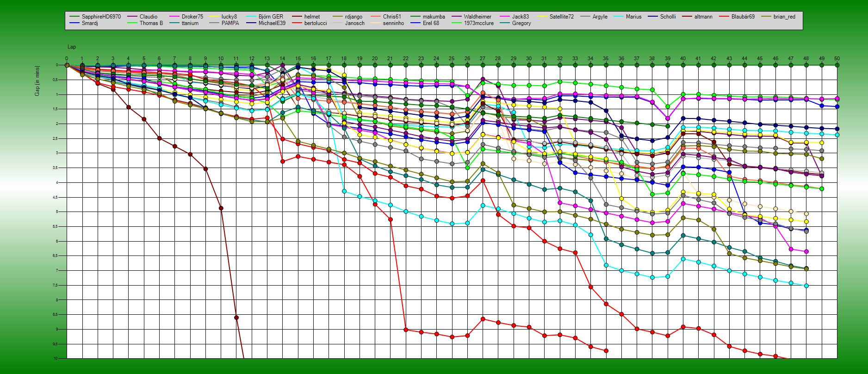
Task: Pick 1973mcclure from the legend
Action: point(479,23)
